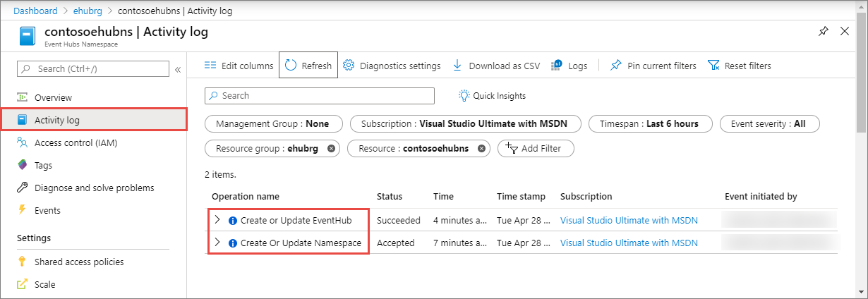Expand the Create Or Update Namespace row
Image resolution: width=868 pixels, height=299 pixels.
pyautogui.click(x=217, y=243)
